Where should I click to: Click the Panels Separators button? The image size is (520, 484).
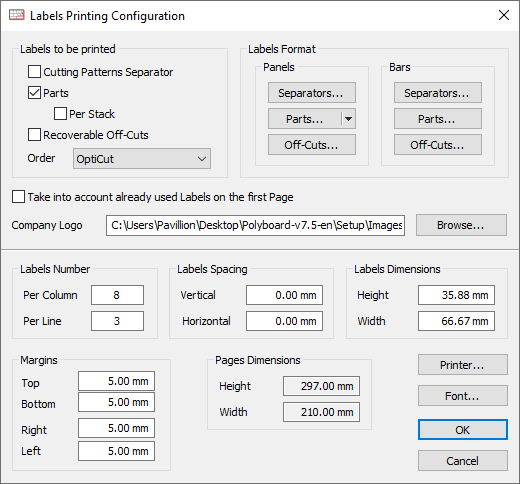coord(312,93)
